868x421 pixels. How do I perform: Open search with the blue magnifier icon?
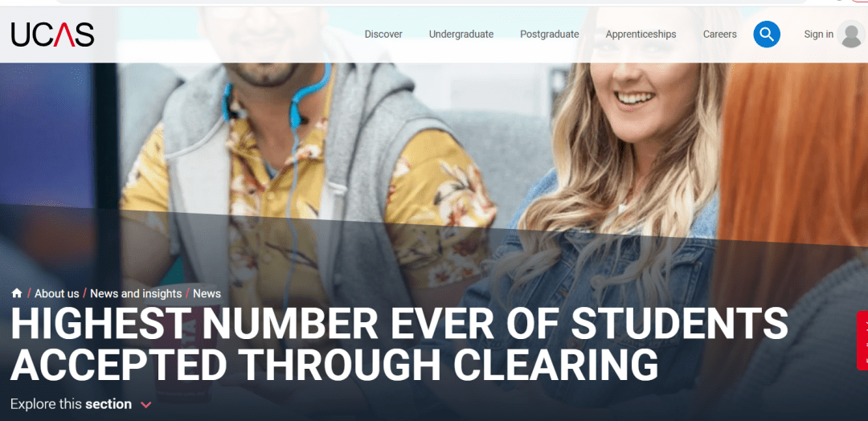(x=767, y=35)
